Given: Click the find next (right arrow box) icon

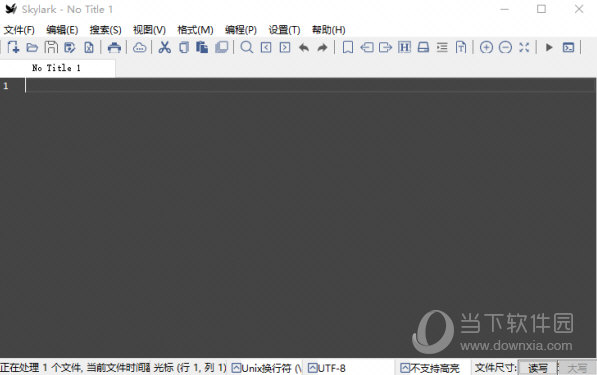Looking at the screenshot, I should coord(285,47).
